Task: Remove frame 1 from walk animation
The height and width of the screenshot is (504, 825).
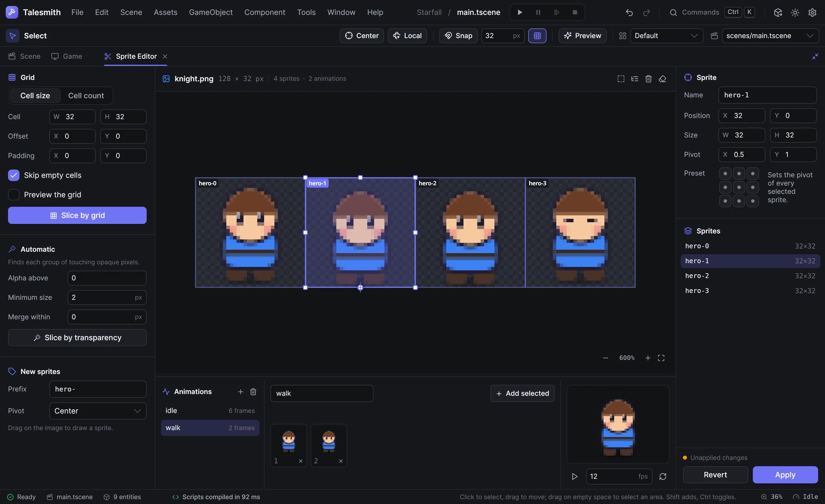Action: tap(301, 461)
